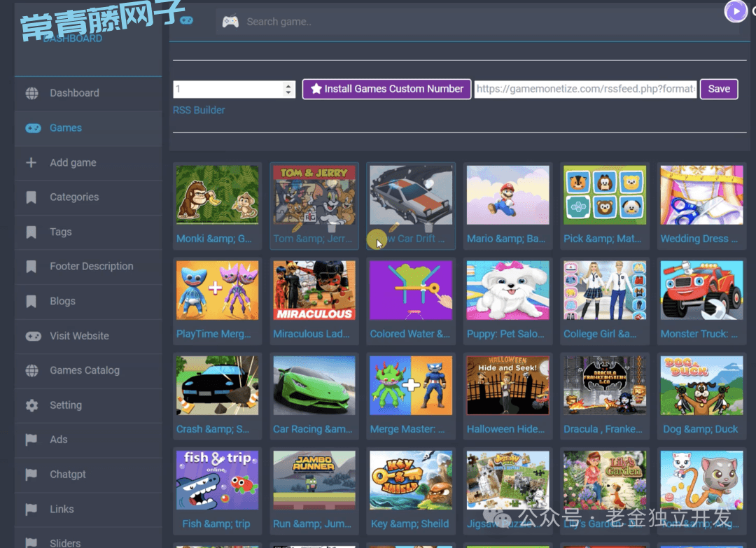Open the Sliders section
The height and width of the screenshot is (548, 756).
tap(88, 539)
